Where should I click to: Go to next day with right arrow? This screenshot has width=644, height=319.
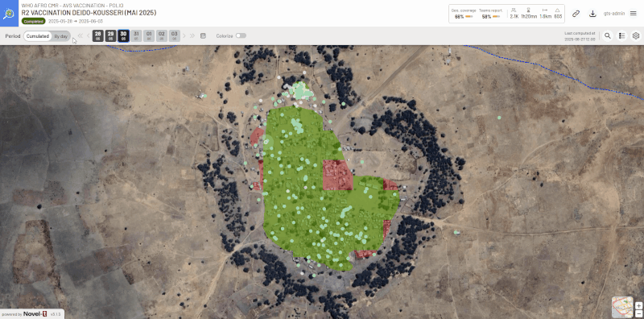[x=184, y=35]
